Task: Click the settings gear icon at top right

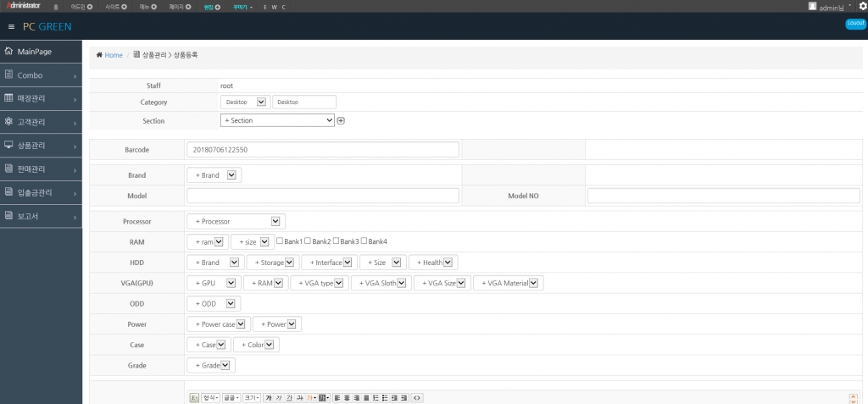Action: point(862,6)
